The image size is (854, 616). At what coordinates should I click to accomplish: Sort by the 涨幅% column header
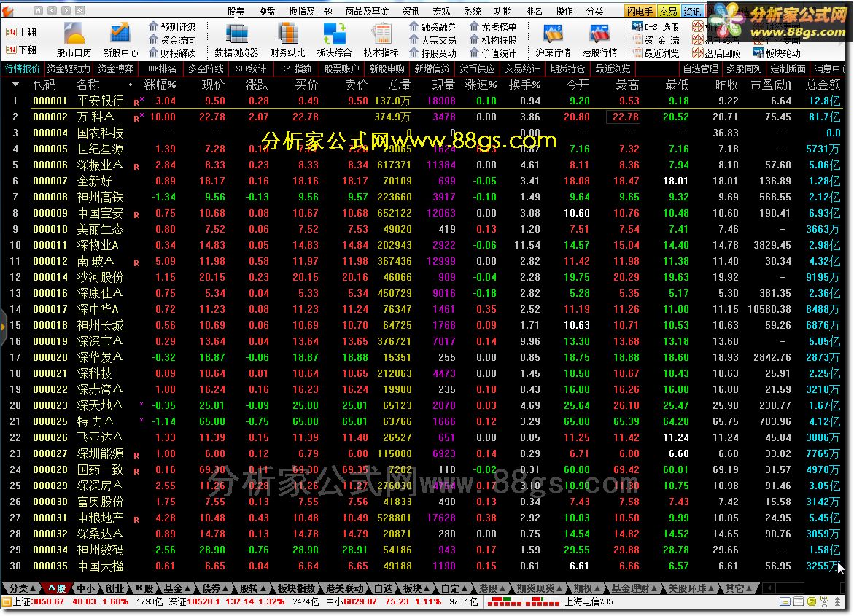pyautogui.click(x=160, y=85)
